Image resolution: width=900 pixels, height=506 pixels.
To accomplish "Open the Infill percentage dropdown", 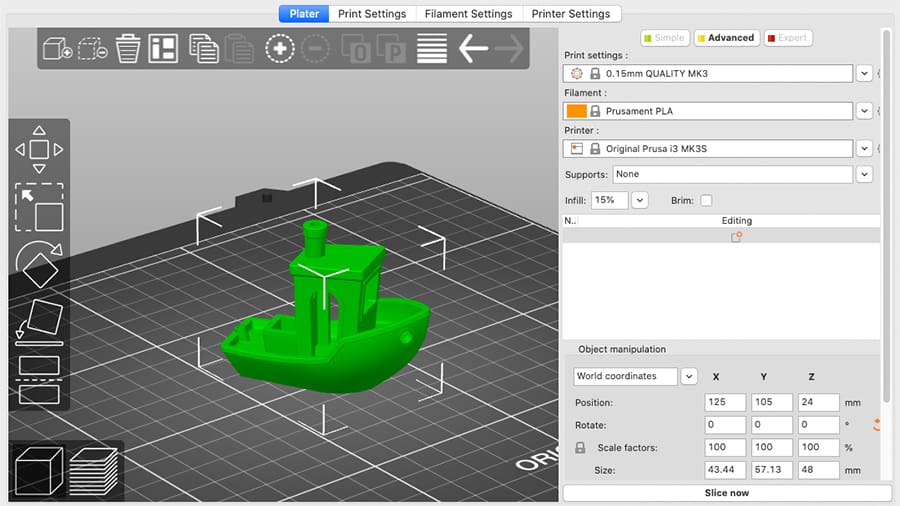I will [639, 200].
